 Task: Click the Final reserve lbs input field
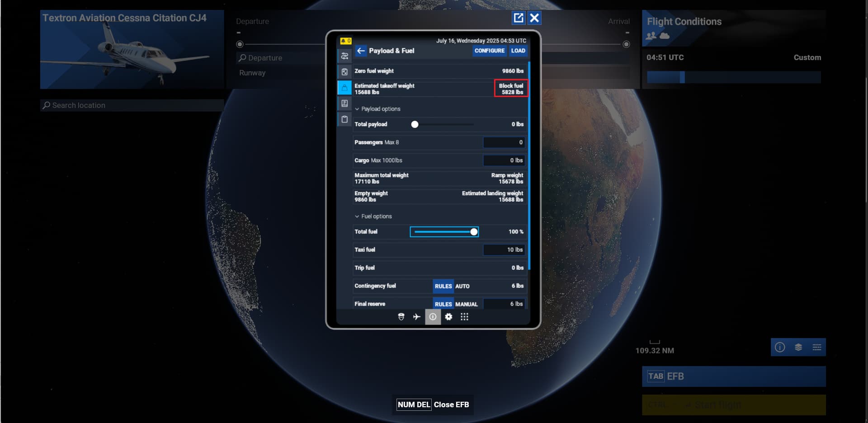504,304
